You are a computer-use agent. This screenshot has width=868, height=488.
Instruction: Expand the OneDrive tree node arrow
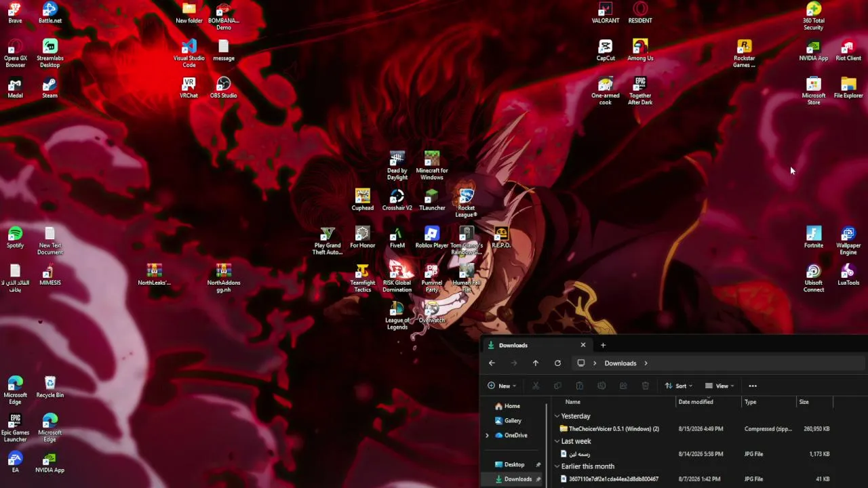tap(487, 435)
